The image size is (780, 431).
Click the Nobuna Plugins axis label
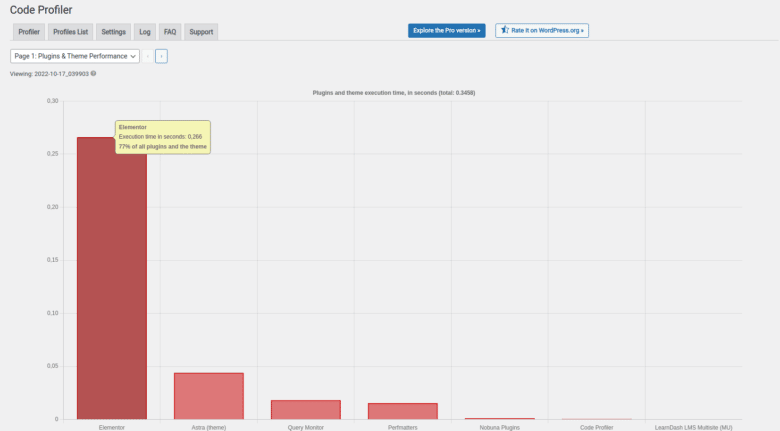500,428
